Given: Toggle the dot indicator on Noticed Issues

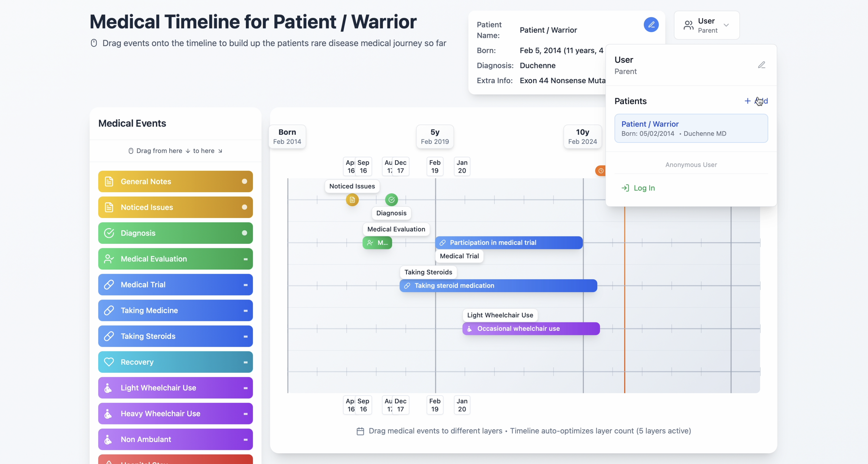Looking at the screenshot, I should coord(245,207).
